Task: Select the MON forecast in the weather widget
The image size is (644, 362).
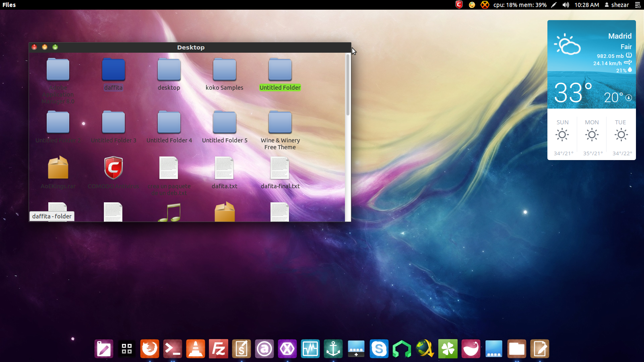Action: [x=592, y=138]
